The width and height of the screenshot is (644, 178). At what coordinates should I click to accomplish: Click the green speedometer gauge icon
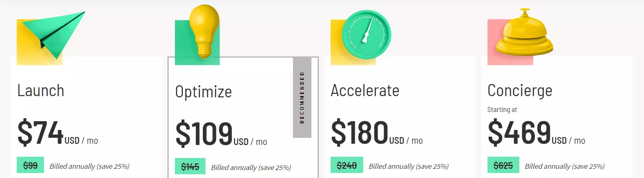pos(366,33)
